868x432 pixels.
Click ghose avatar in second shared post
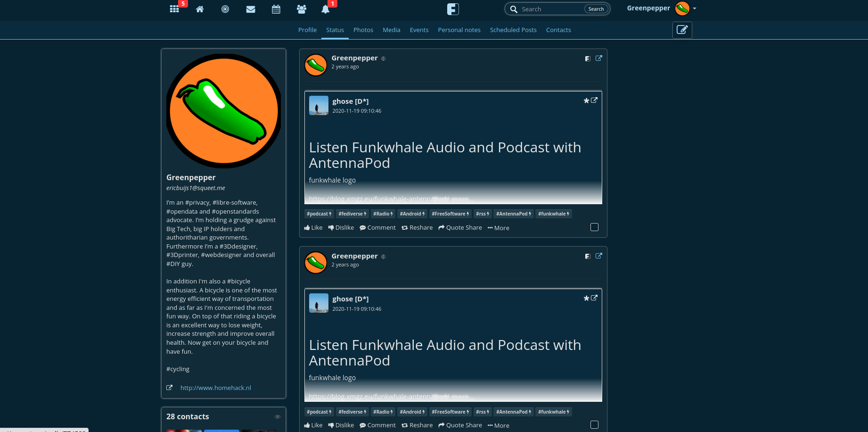tap(319, 303)
